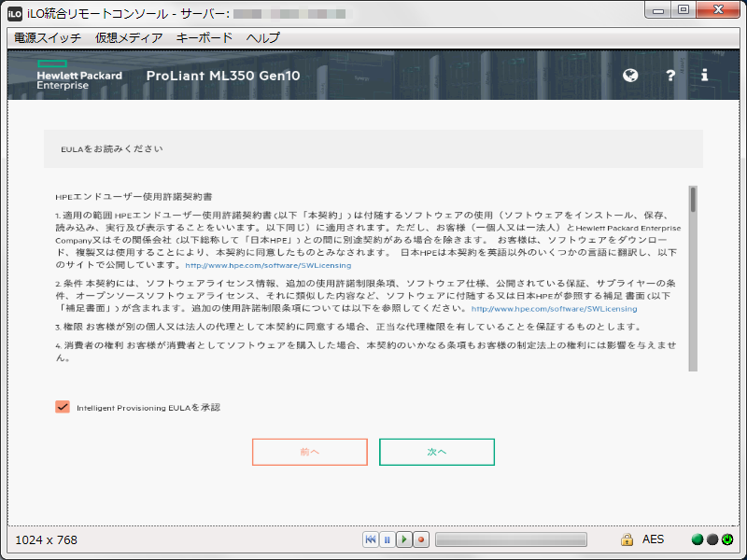
Task: Uncheck the Intelligent Provisioning EULA approval
Action: pyautogui.click(x=62, y=406)
